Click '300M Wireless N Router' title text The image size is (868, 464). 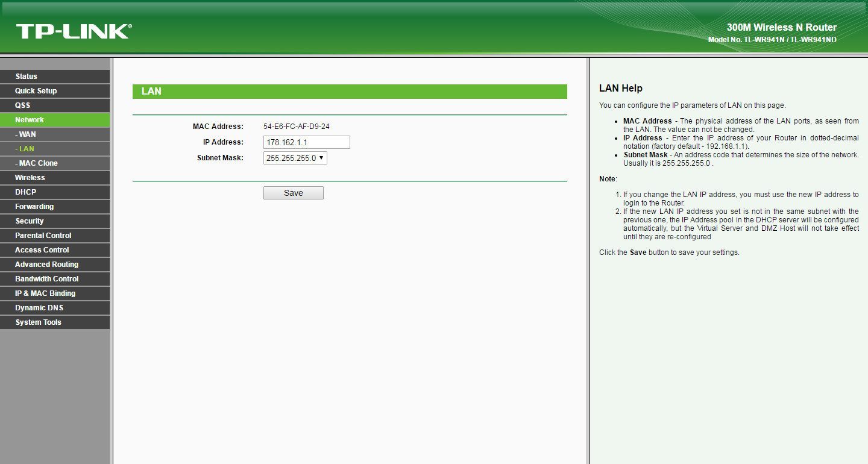782,27
